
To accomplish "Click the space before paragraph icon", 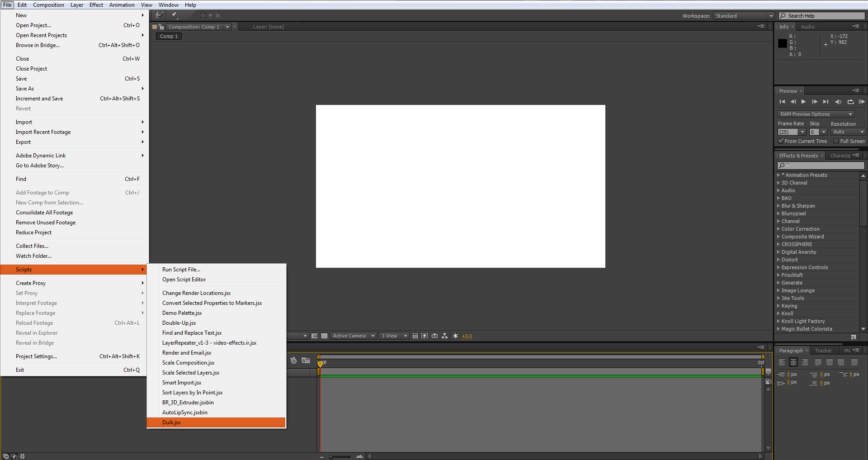I will (x=813, y=375).
